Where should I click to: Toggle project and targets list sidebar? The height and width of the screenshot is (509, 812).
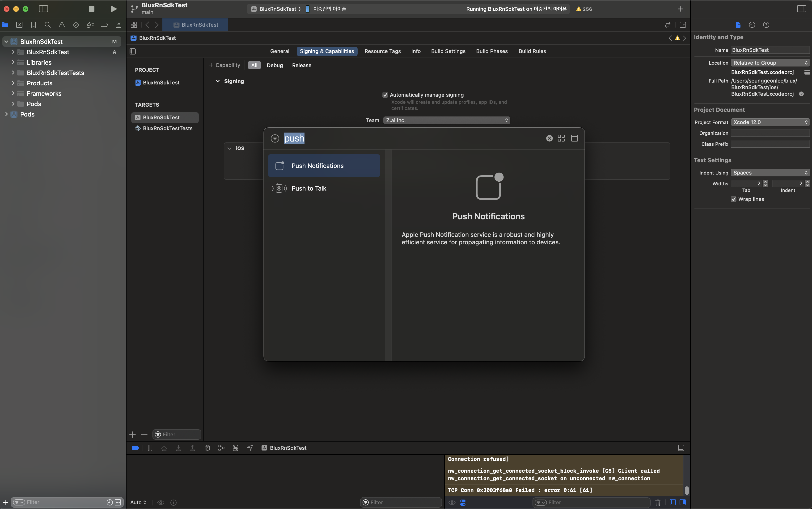133,51
